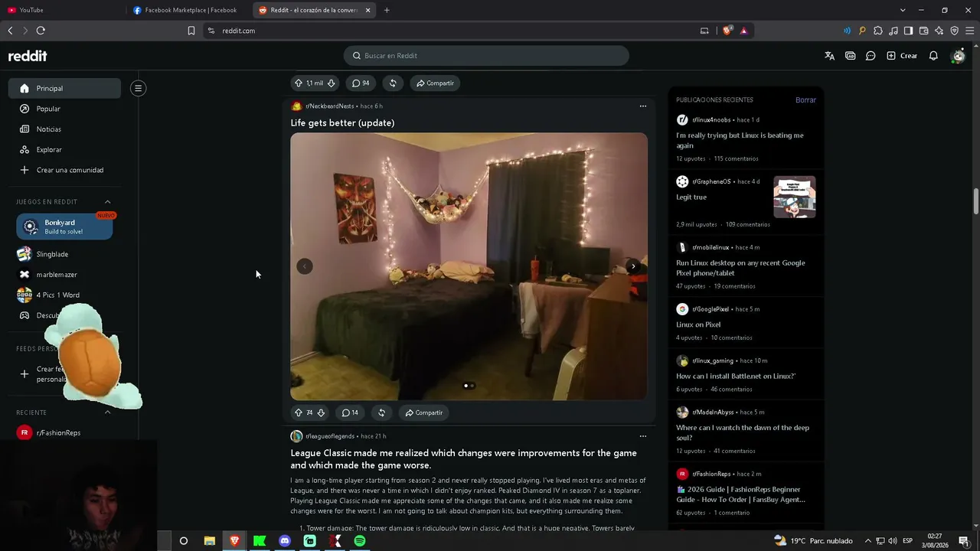Click Borrar to clear recent posts
The image size is (980, 551).
(x=805, y=100)
